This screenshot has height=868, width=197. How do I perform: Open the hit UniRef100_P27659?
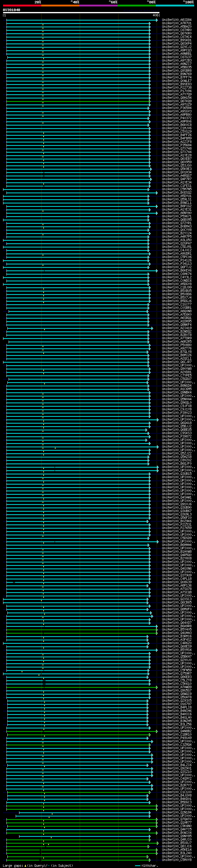pos(177,528)
